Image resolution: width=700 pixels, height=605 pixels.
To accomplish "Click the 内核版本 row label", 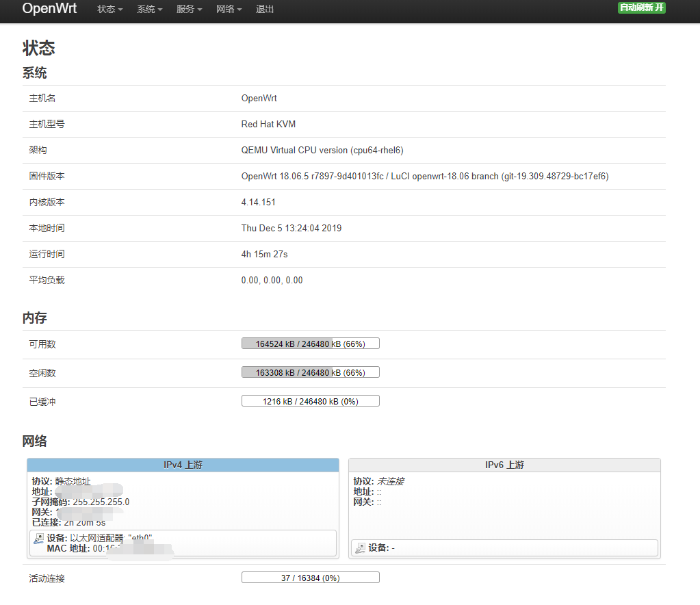I will [x=47, y=203].
